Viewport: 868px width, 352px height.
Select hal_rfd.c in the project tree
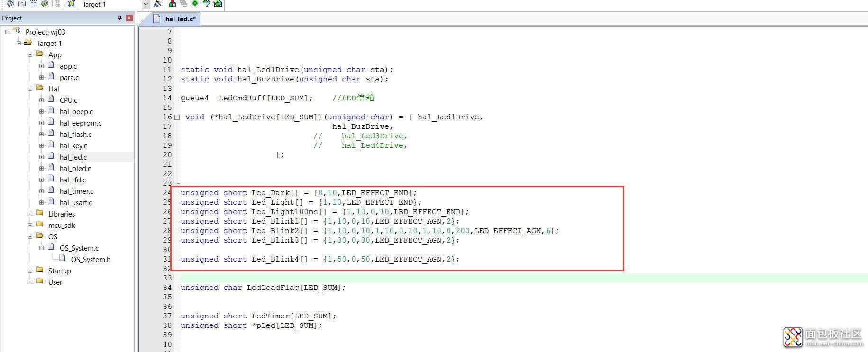[73, 180]
